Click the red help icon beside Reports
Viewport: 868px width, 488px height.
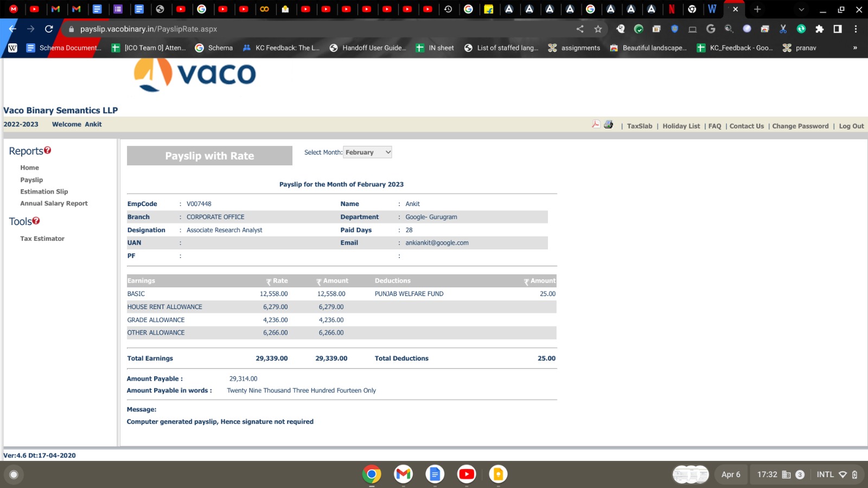click(x=48, y=150)
